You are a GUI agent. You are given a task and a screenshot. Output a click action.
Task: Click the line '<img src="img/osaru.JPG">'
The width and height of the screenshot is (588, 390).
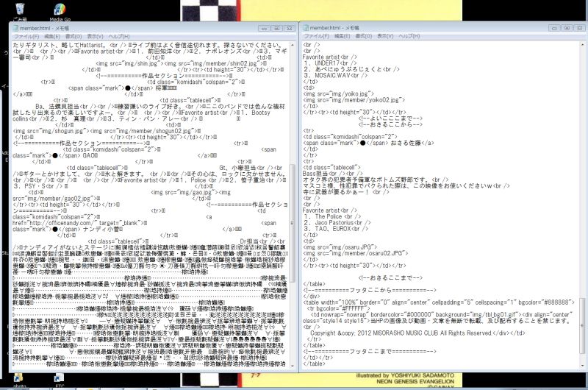coord(340,247)
